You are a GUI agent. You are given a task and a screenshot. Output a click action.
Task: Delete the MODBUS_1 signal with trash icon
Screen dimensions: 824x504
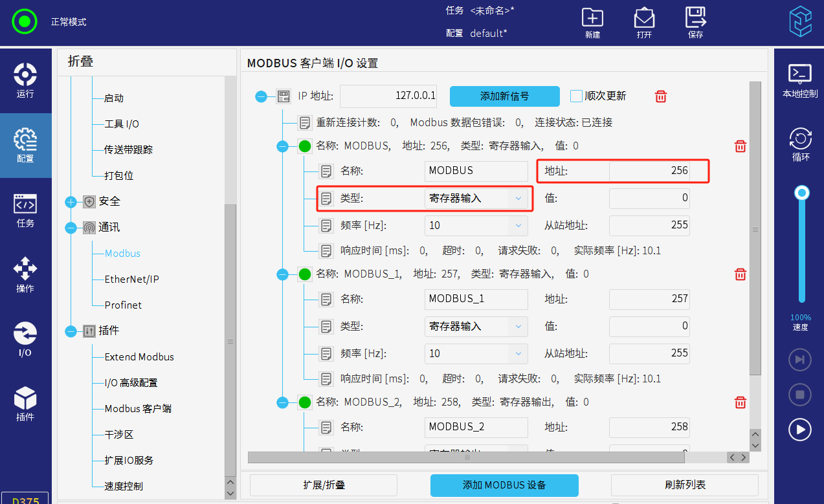[x=740, y=274]
